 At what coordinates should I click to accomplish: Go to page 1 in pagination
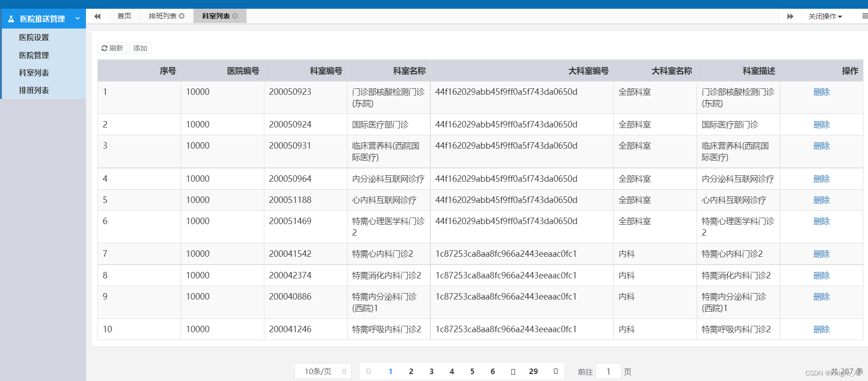point(390,371)
